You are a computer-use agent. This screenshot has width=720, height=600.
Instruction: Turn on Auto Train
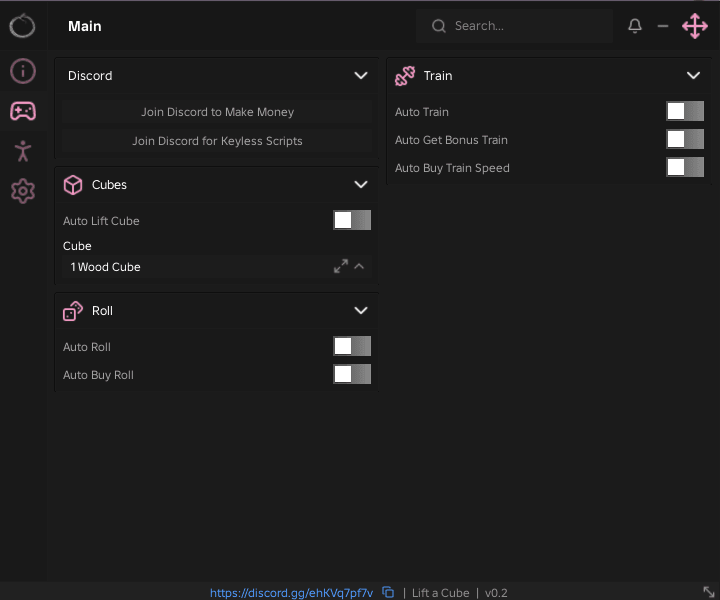click(685, 111)
